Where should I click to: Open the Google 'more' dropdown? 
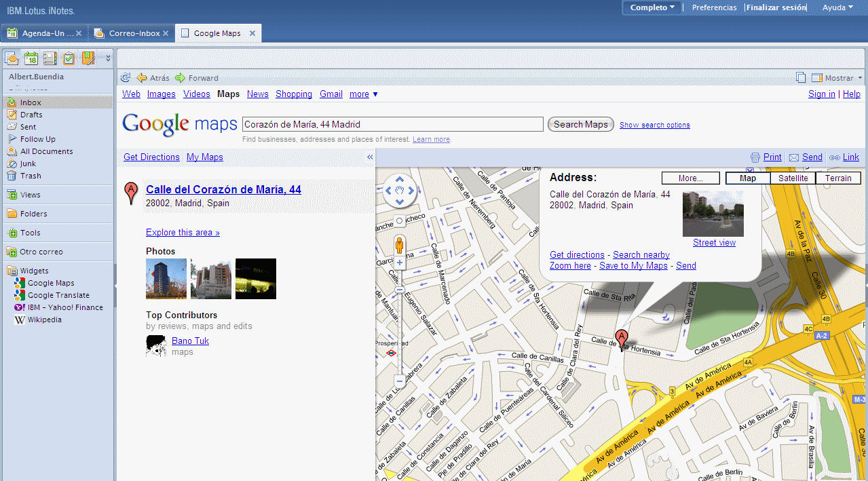point(363,94)
